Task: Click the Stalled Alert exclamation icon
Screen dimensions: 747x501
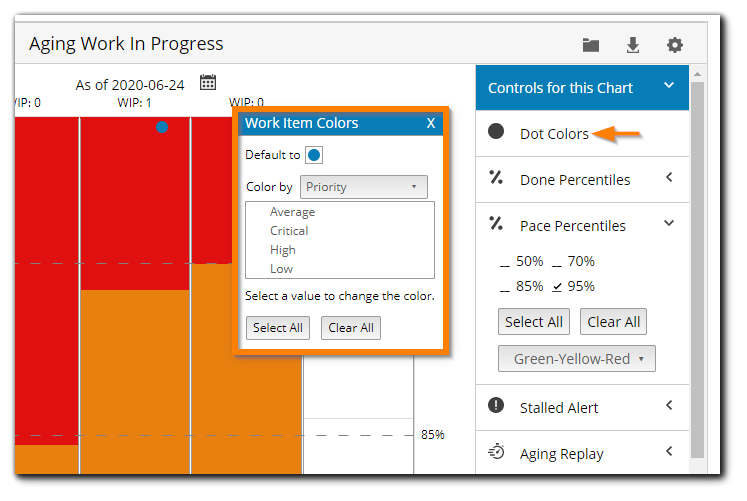Action: coord(496,406)
